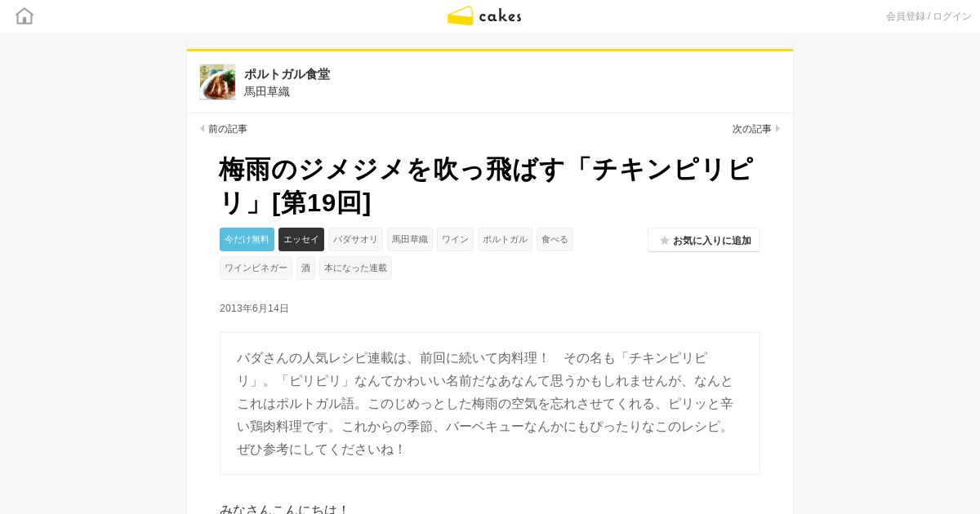Go to the home icon
The width and height of the screenshot is (980, 514).
point(24,16)
